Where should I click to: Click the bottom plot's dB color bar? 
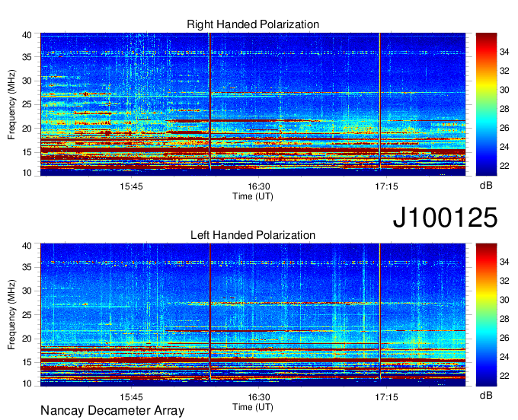pyautogui.click(x=486, y=315)
